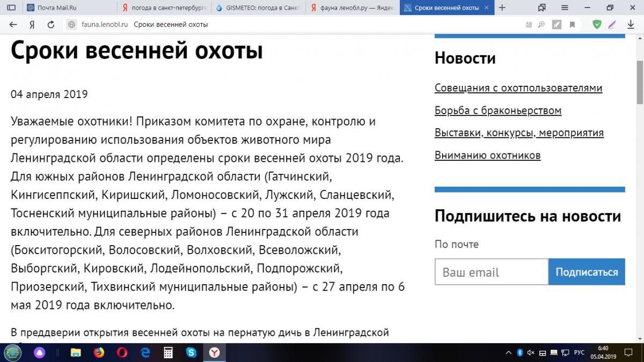Click the green Protect shield icon
This screenshot has height=362, width=644.
[x=597, y=25]
